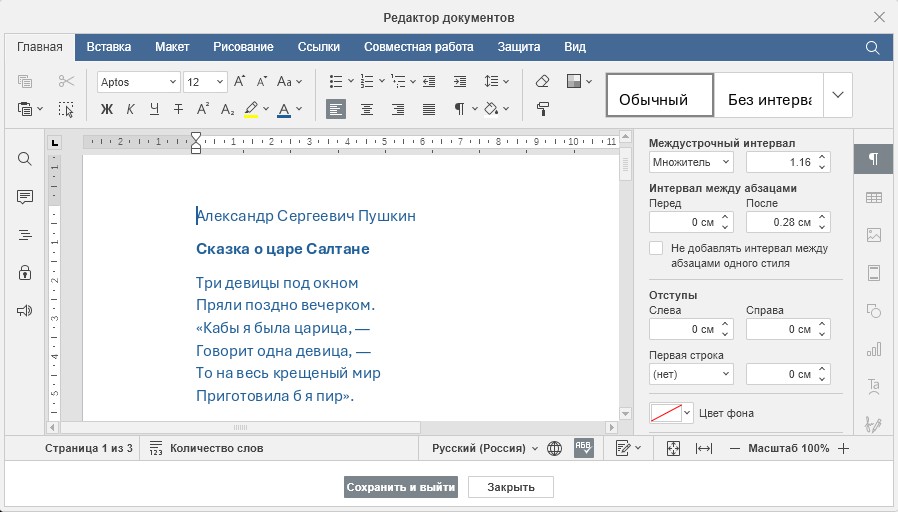The image size is (898, 512).
Task: Open the Первая строка (нет) dropdown
Action: [691, 374]
